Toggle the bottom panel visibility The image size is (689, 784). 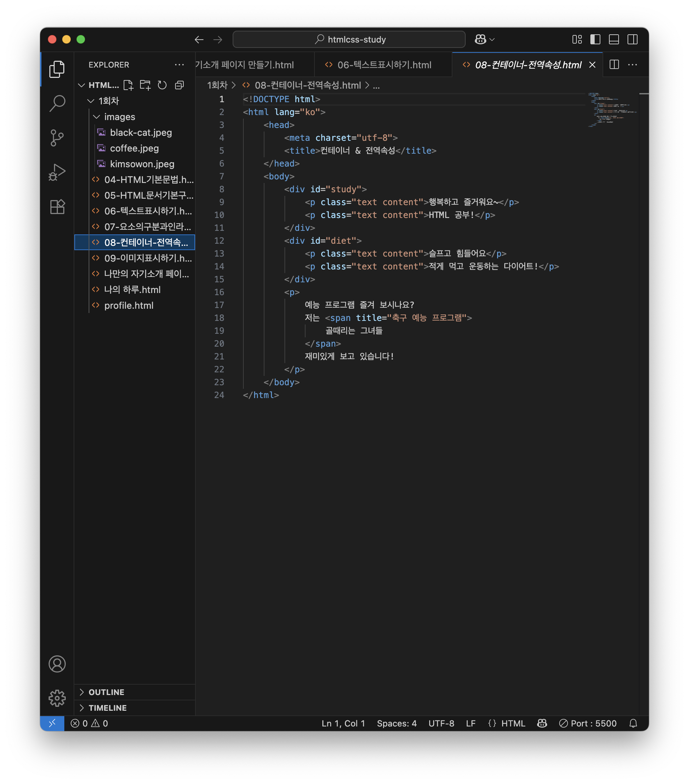(x=614, y=40)
